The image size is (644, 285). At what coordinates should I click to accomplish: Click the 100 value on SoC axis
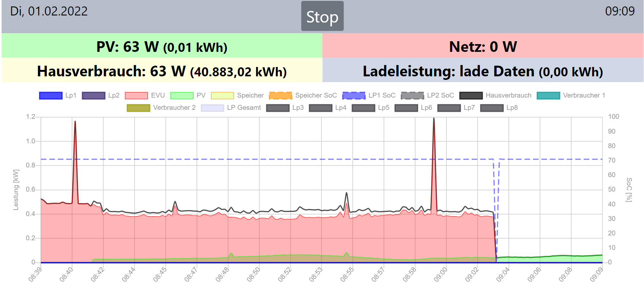(x=613, y=117)
